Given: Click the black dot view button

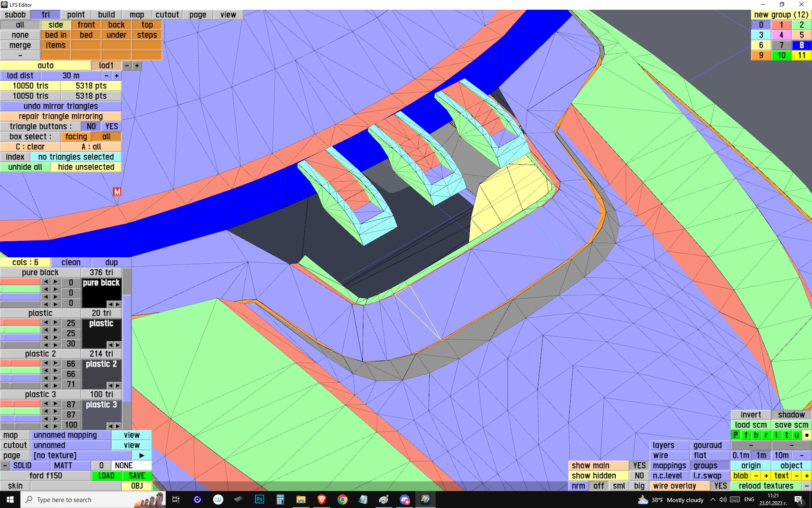Looking at the screenshot, I should (x=807, y=435).
